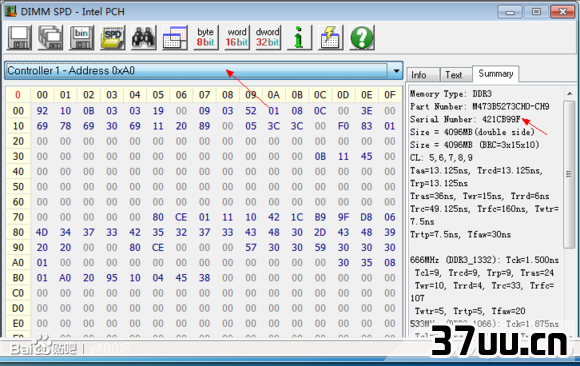580x366 pixels.
Task: Minimize the DIMM SPD window
Action: tap(510, 12)
